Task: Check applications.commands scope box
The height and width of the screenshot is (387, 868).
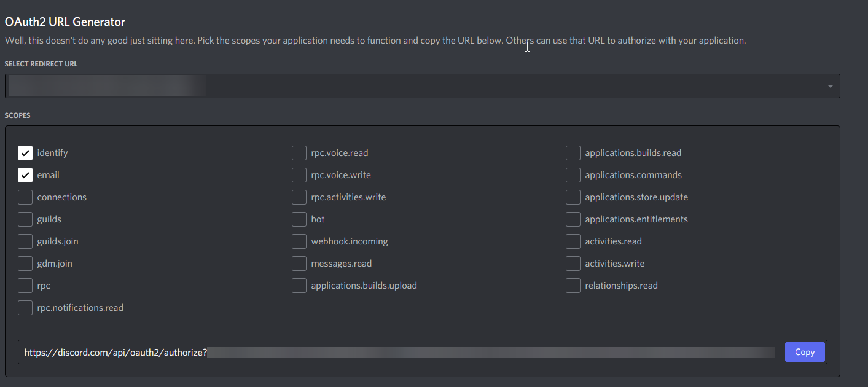Action: point(573,175)
